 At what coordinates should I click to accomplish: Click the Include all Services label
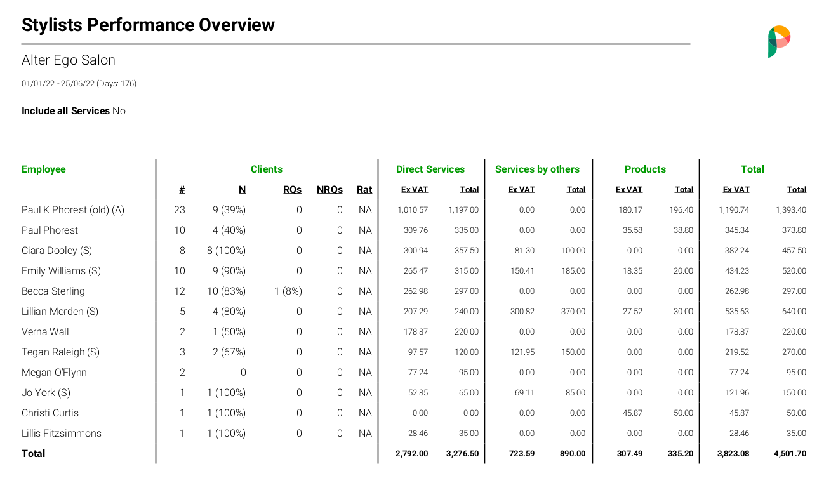point(65,111)
